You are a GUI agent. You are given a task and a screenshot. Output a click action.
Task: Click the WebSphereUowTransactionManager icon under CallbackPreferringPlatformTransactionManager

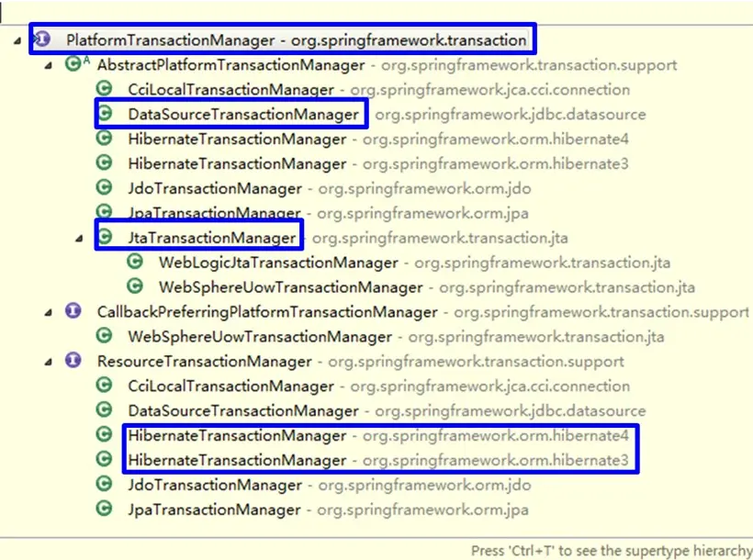pyautogui.click(x=104, y=335)
